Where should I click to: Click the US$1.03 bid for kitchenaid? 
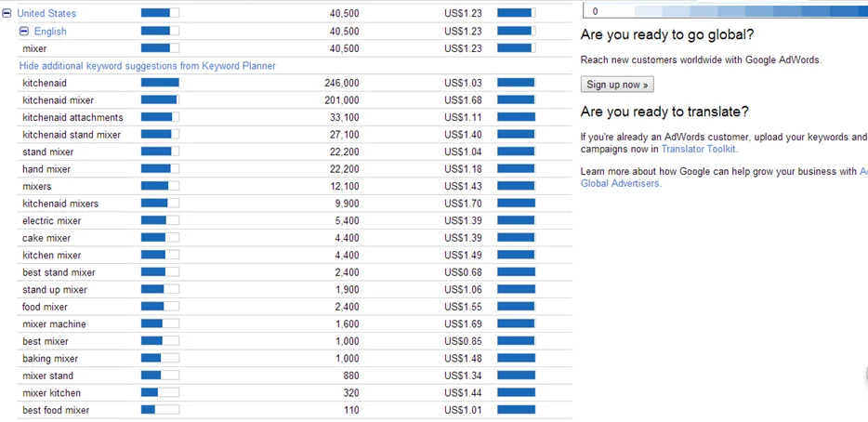[463, 83]
